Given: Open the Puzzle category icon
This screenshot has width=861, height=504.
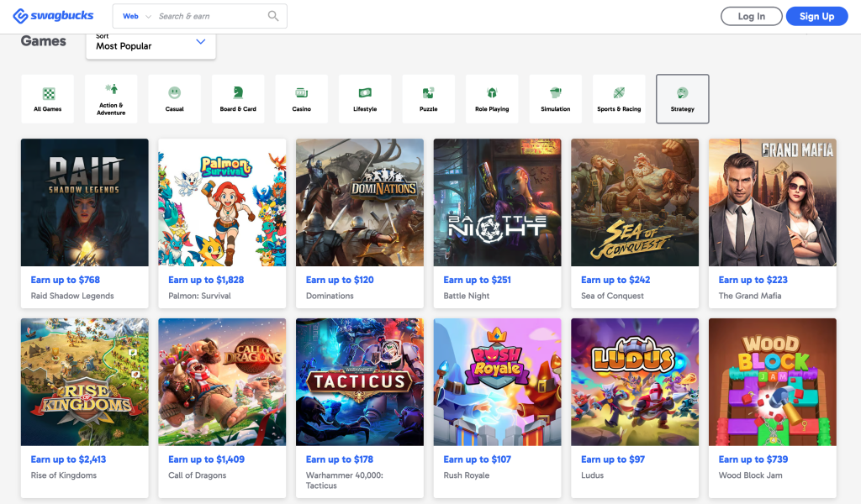Looking at the screenshot, I should click(428, 92).
